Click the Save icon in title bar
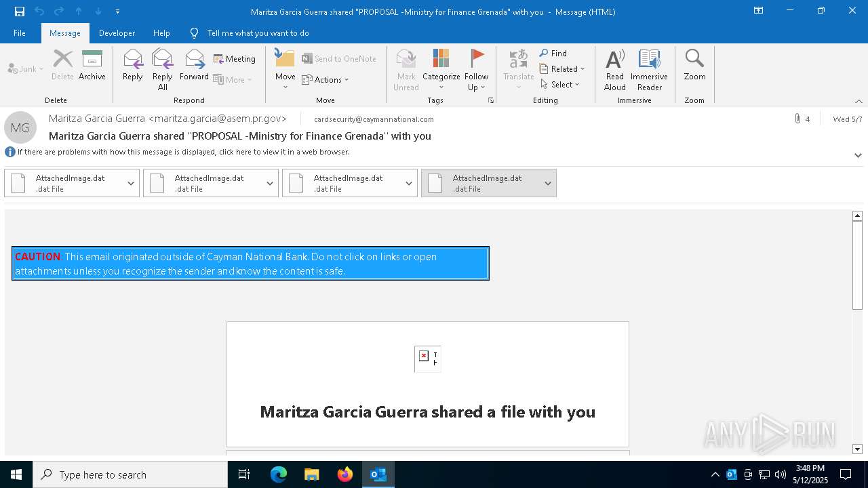This screenshot has height=488, width=868. [20, 11]
